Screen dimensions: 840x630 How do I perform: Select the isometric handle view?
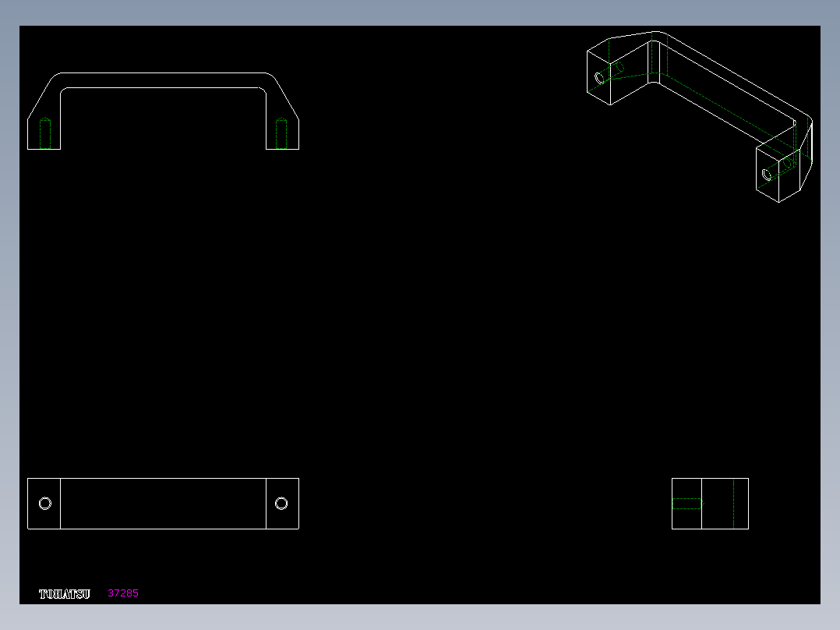tap(700, 116)
